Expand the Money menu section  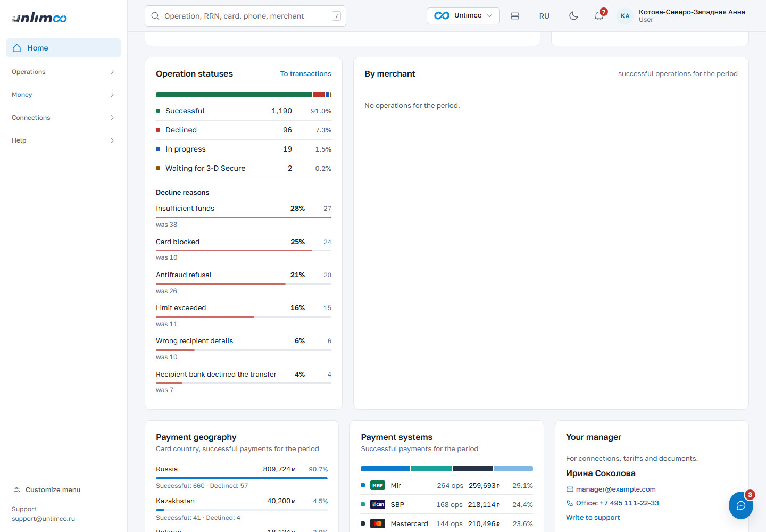(x=63, y=95)
